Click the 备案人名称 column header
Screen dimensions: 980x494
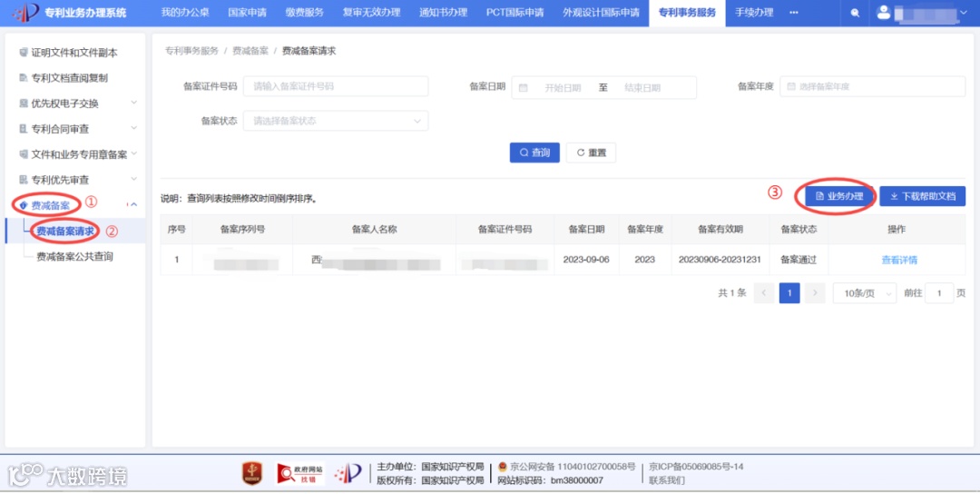pyautogui.click(x=375, y=229)
